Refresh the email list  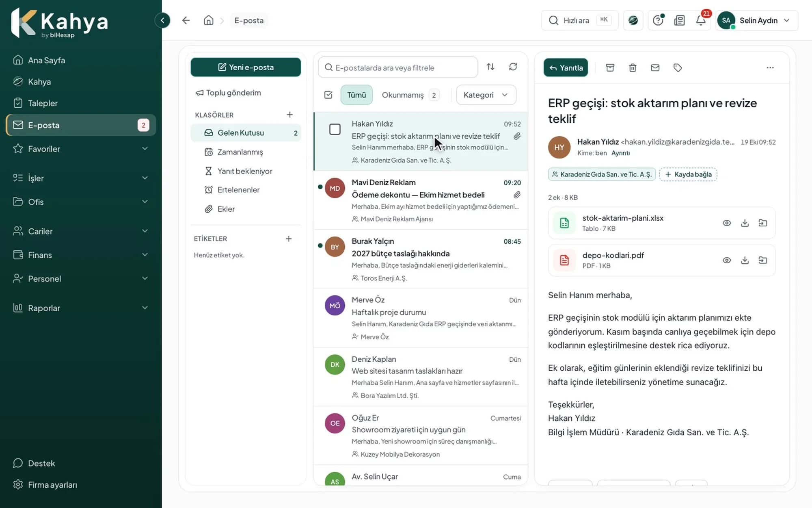coord(513,67)
